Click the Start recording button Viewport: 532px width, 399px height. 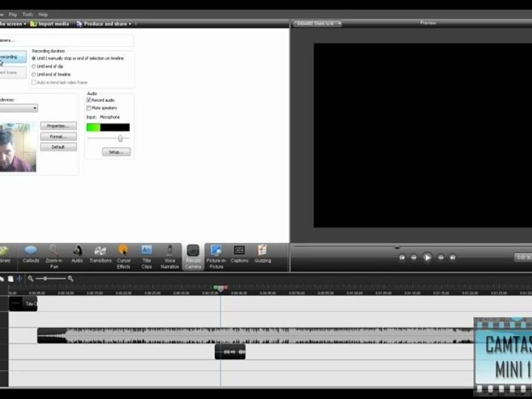pyautogui.click(x=13, y=57)
